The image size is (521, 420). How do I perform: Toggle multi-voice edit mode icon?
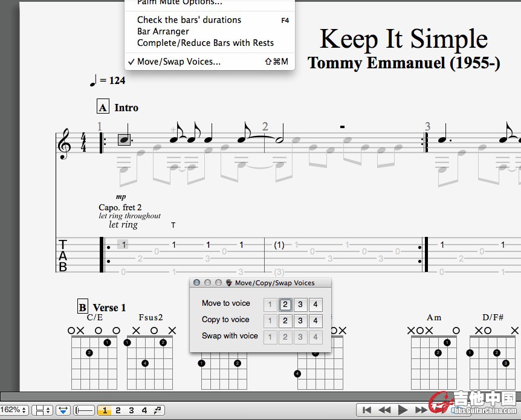(158, 410)
